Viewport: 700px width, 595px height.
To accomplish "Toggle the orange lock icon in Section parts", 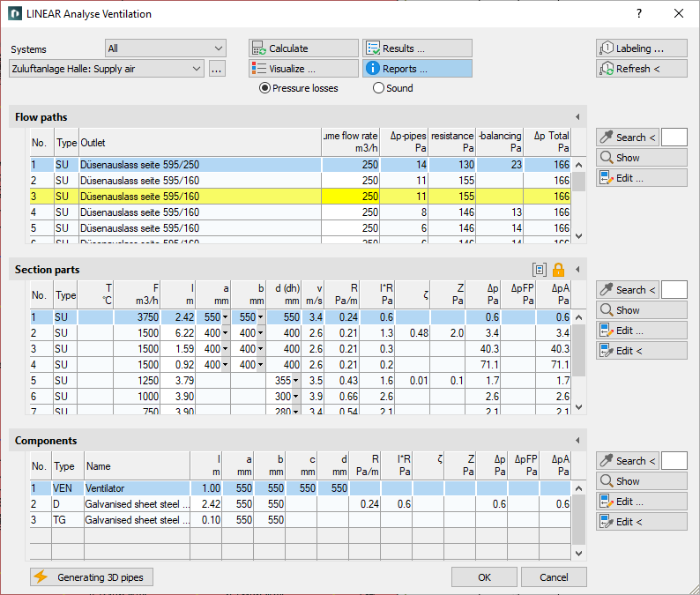I will coord(558,270).
